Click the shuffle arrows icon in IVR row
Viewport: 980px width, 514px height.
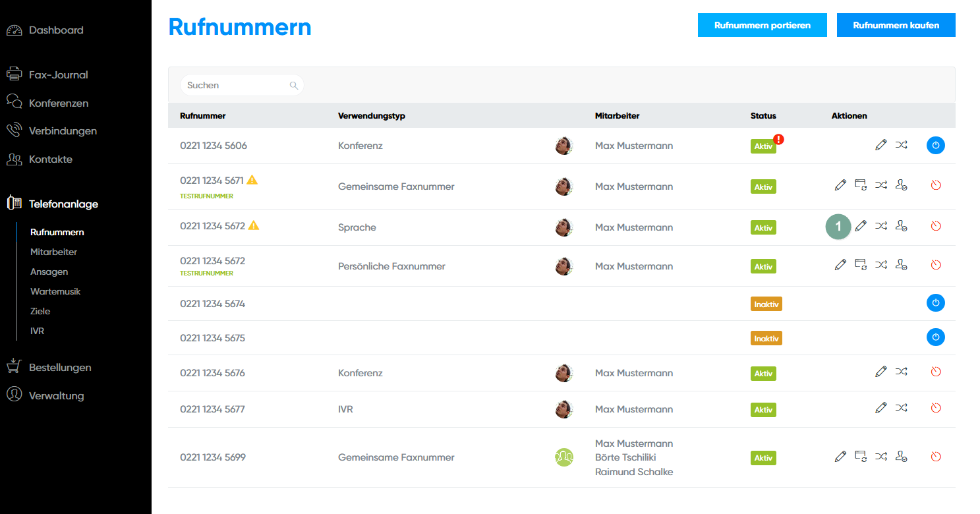point(901,408)
